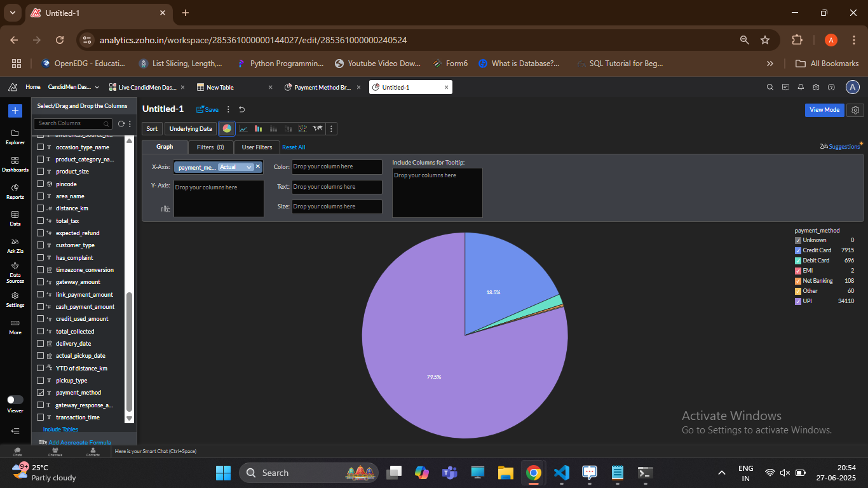The height and width of the screenshot is (488, 868).
Task: Switch to the line chart type
Action: click(x=243, y=128)
